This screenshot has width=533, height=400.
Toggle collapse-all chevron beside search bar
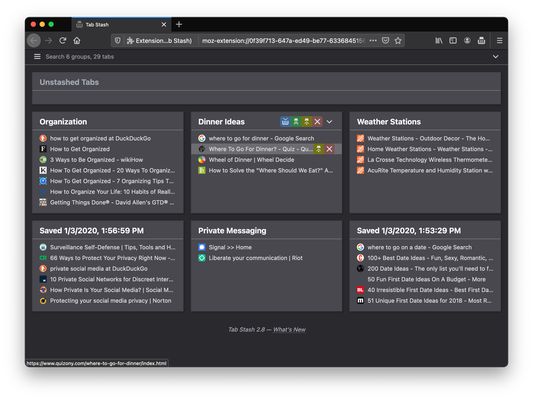[496, 56]
